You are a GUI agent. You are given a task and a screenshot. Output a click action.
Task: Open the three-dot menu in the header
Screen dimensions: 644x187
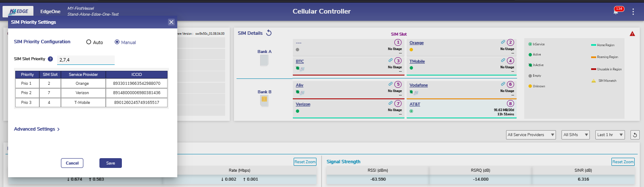(633, 12)
